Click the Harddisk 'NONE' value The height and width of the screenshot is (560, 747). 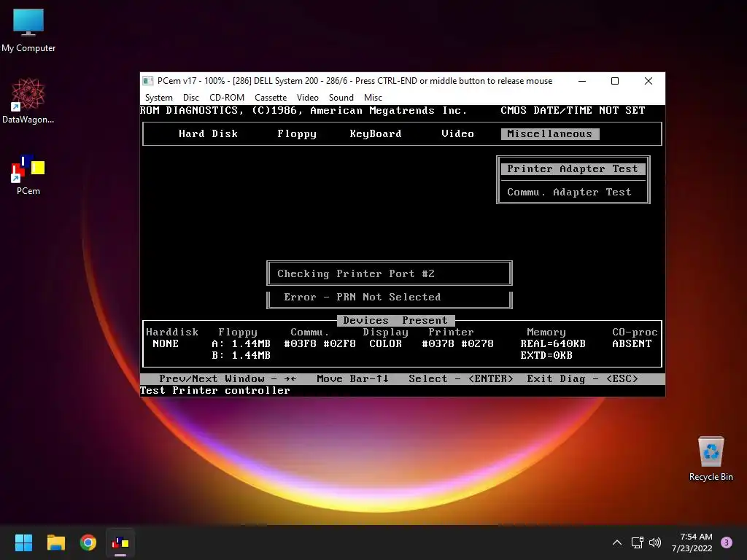point(166,344)
